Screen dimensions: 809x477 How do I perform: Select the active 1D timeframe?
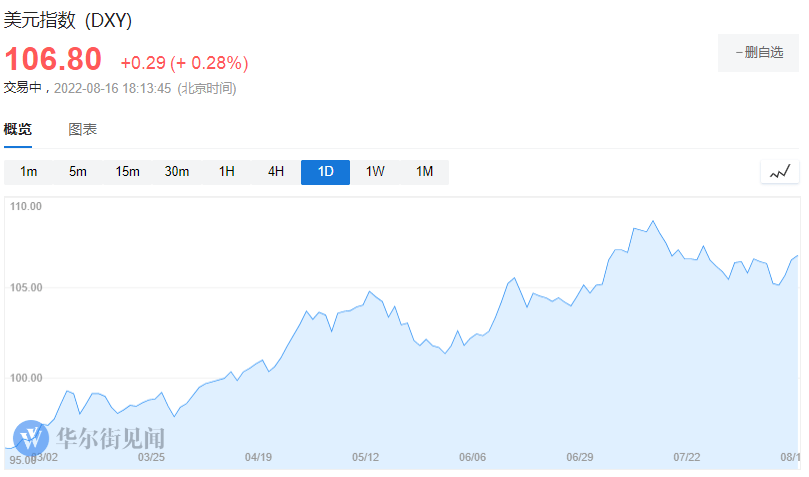(x=325, y=172)
